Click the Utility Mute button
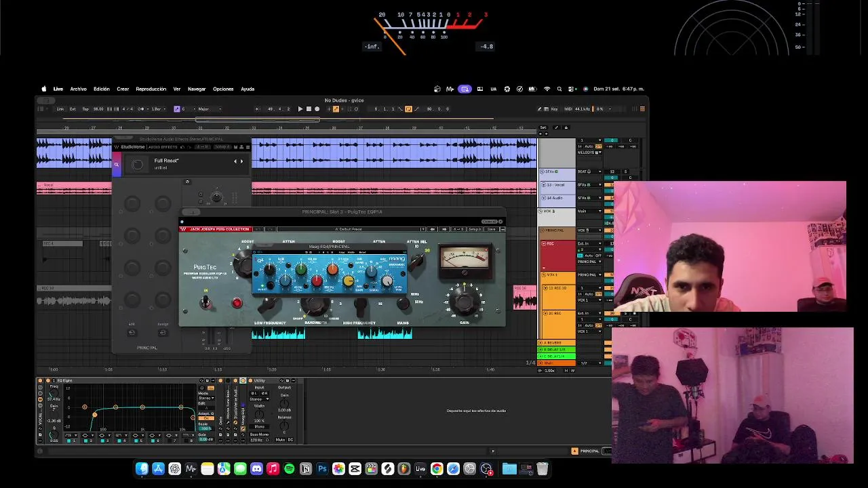868x488 pixels. click(x=280, y=440)
